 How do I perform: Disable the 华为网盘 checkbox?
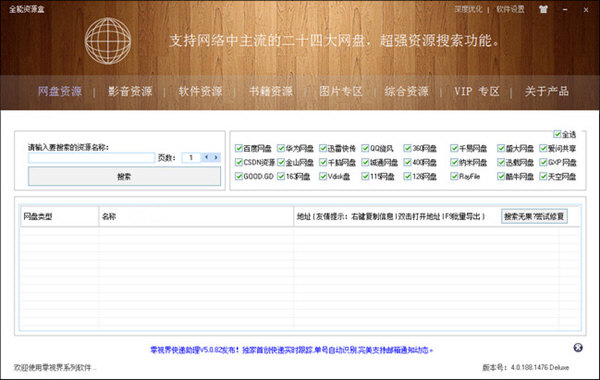(x=281, y=148)
